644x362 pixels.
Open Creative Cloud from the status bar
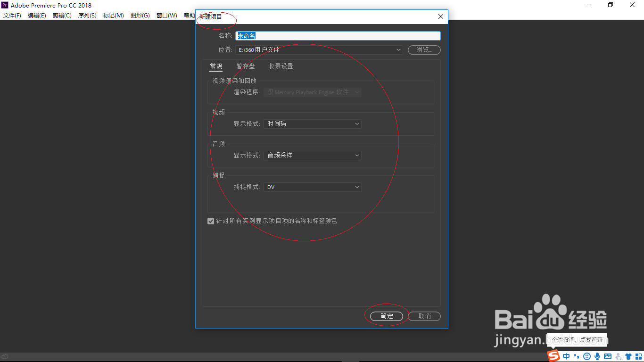coord(5,357)
